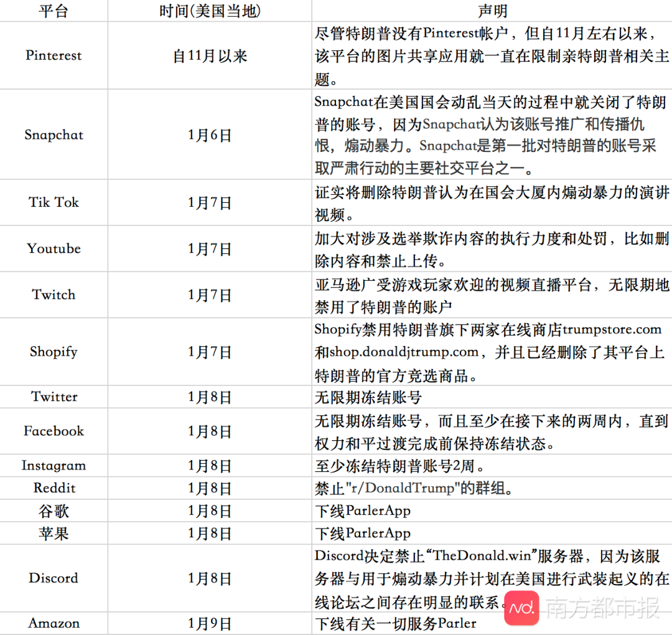Viewport: 672px width, 635px height.
Task: Select the 谷歌 platform cell
Action: [x=54, y=510]
